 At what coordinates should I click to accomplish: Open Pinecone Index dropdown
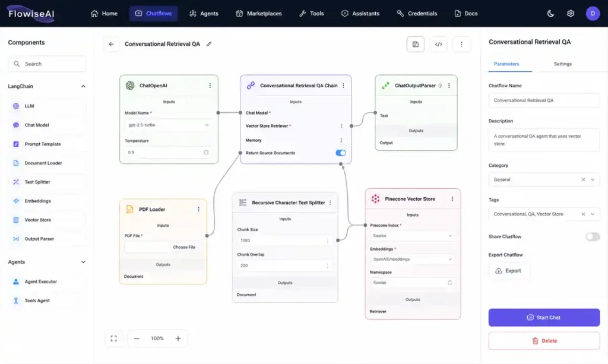[412, 236]
